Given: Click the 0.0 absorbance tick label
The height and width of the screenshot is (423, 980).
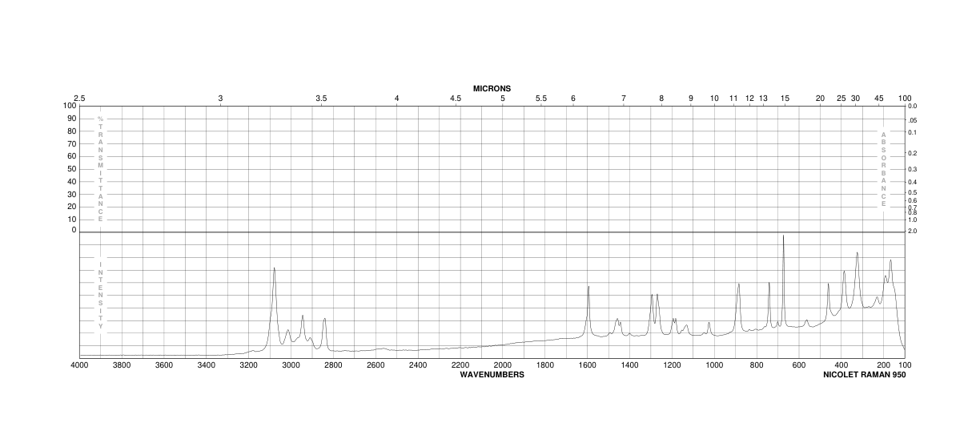Looking at the screenshot, I should point(913,106).
